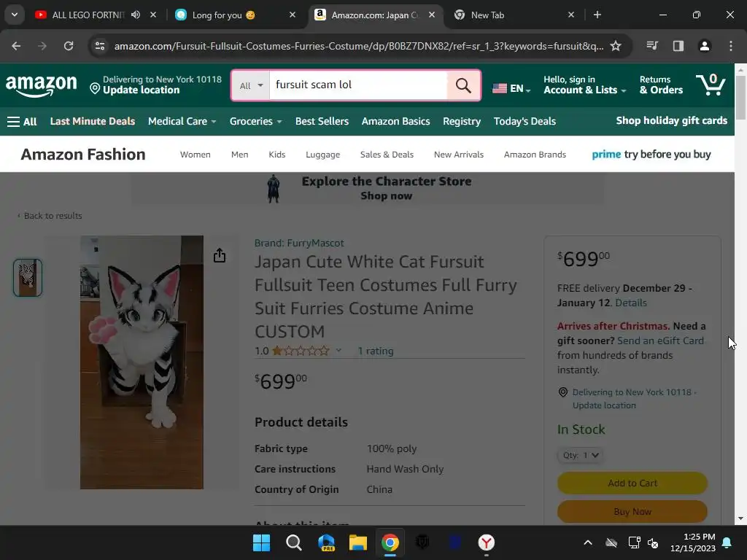The image size is (747, 560).
Task: Open Last Minute Deals
Action: (93, 122)
